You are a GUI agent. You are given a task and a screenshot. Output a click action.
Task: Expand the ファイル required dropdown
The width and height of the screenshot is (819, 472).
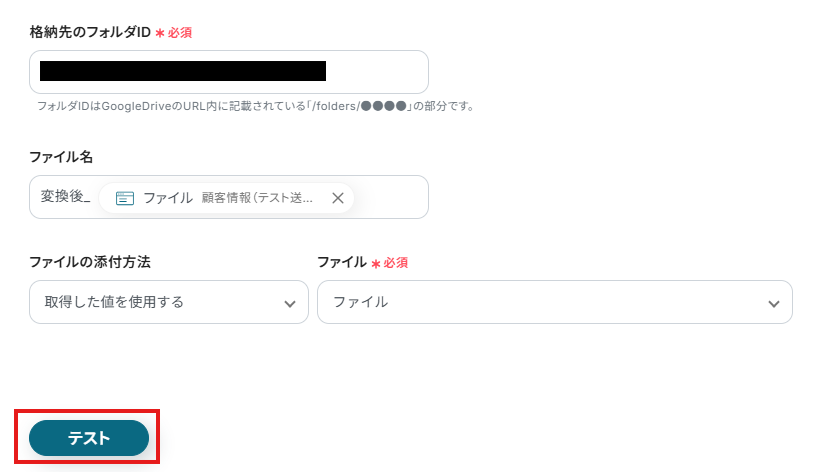(x=554, y=302)
